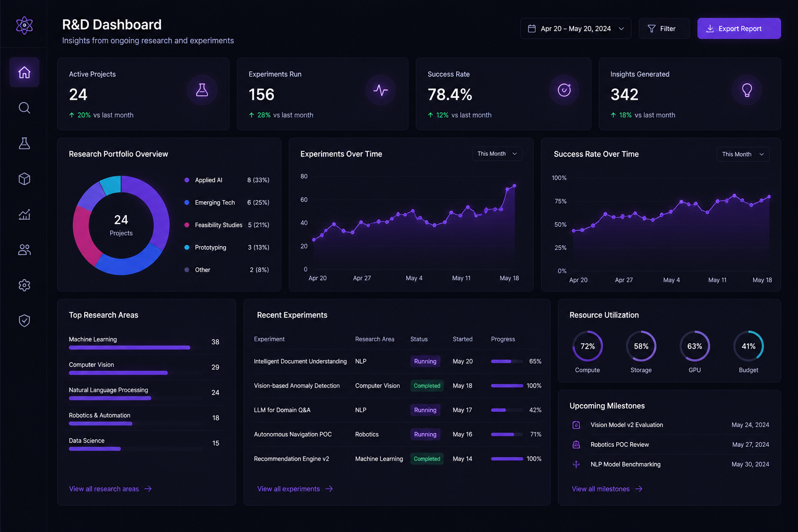Click the Feasibility Studies legend color dot

click(x=187, y=225)
